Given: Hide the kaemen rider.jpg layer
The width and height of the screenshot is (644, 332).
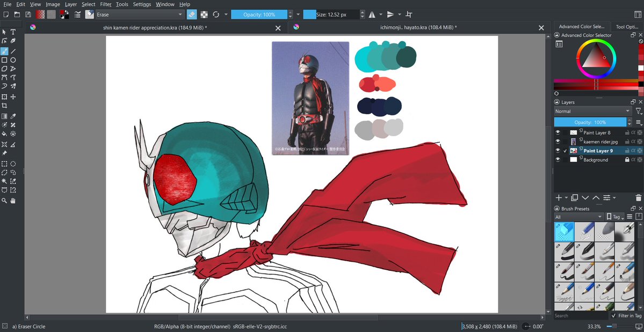Looking at the screenshot, I should pos(558,142).
